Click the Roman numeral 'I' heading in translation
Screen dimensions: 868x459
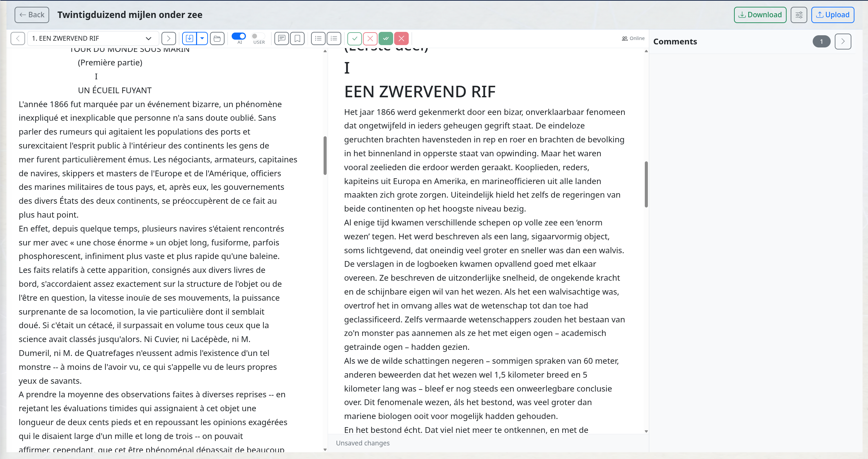[x=347, y=68]
